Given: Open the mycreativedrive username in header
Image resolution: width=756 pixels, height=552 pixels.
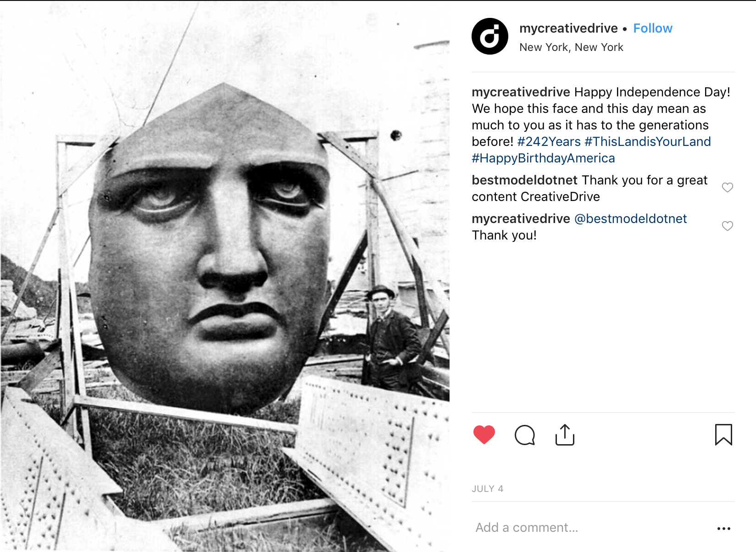Looking at the screenshot, I should [568, 28].
